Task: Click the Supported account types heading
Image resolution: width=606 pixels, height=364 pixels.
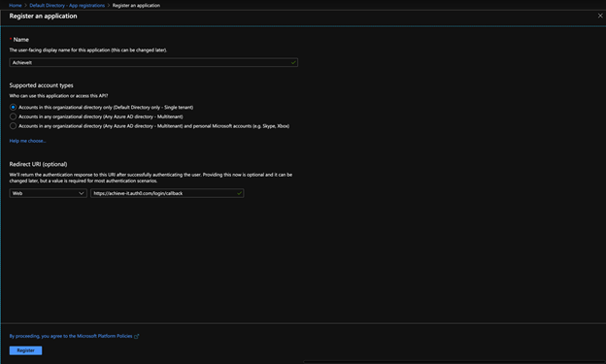Action: click(x=41, y=85)
